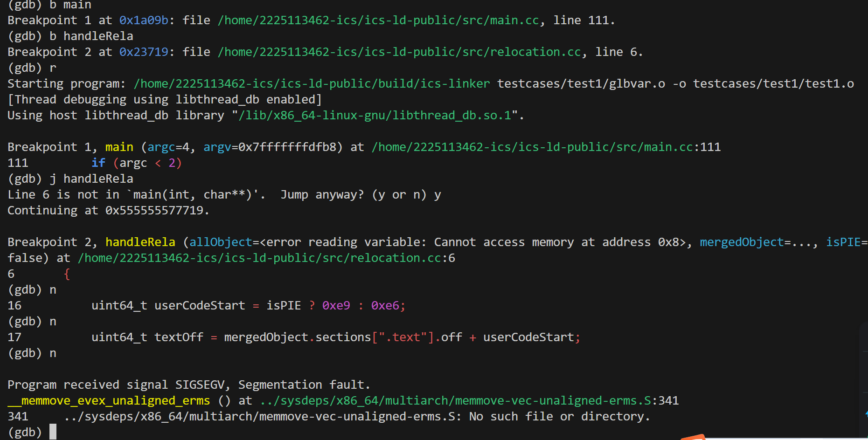Follow the relocation.cc:6 file link
The image size is (868, 440).
[x=266, y=258]
